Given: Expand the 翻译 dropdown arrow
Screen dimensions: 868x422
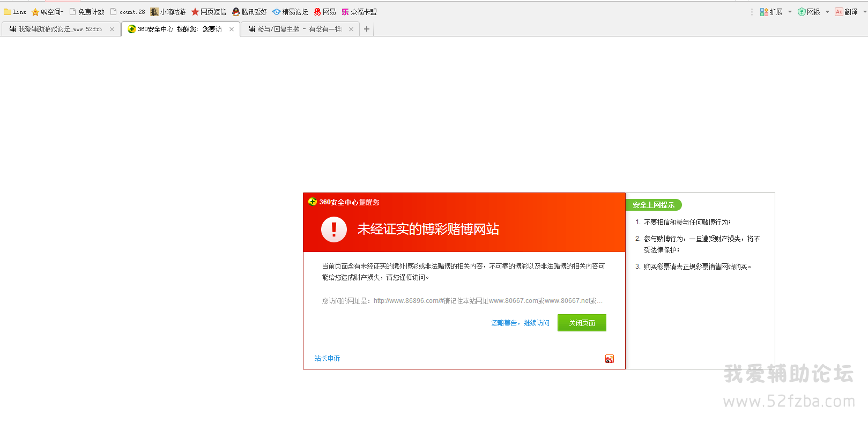Looking at the screenshot, I should pyautogui.click(x=864, y=12).
